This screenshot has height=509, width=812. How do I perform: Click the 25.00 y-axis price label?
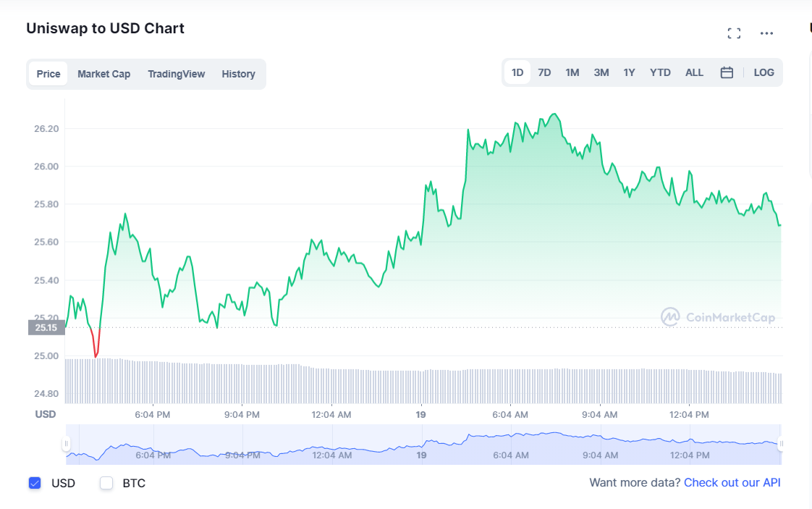tap(46, 356)
